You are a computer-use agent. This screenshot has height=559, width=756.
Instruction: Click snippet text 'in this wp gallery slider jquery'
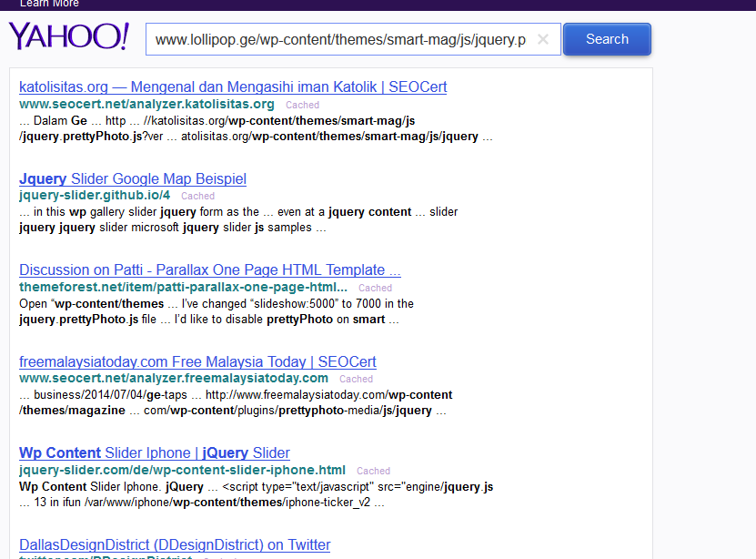click(115, 212)
